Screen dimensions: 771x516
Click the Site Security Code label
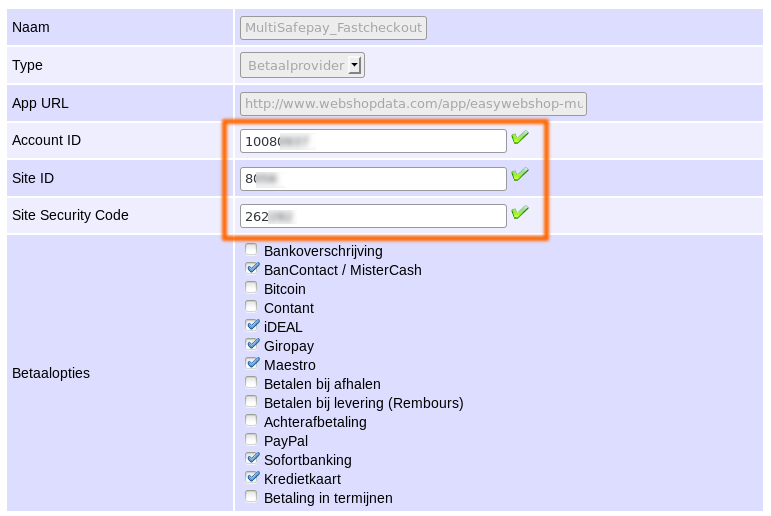pyautogui.click(x=70, y=215)
